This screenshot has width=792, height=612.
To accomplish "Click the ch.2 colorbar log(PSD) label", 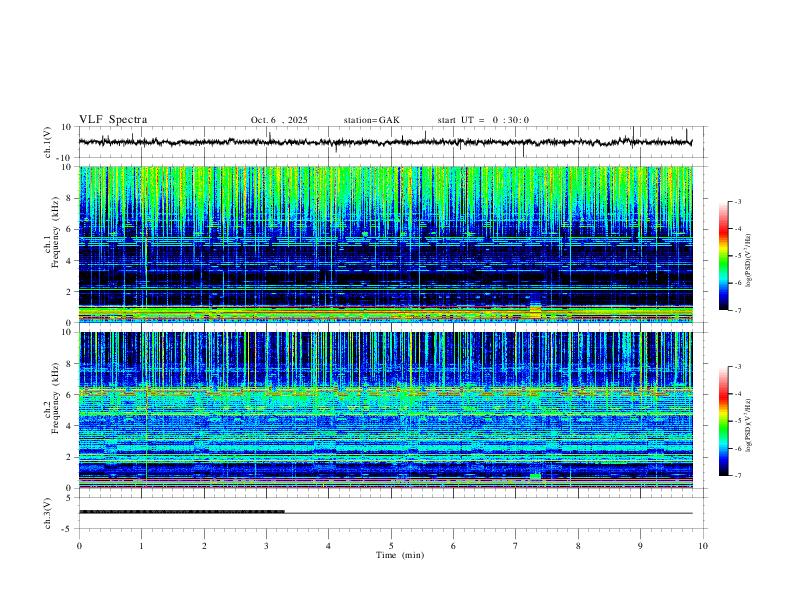I will [749, 426].
